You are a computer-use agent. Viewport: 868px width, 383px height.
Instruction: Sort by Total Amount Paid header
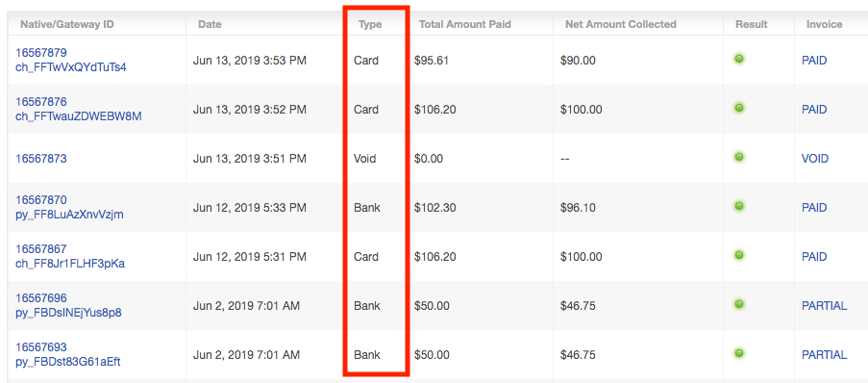pyautogui.click(x=465, y=24)
